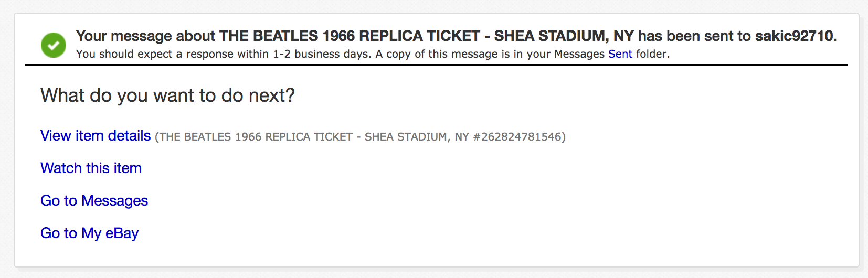Click the black horizontal divider line
The width and height of the screenshot is (868, 278).
436,65
